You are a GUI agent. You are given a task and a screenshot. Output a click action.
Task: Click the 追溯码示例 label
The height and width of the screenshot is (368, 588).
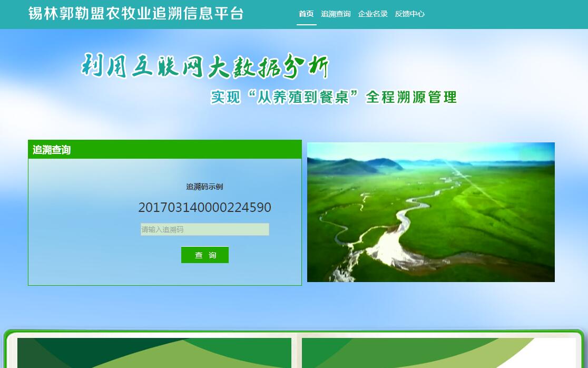204,187
